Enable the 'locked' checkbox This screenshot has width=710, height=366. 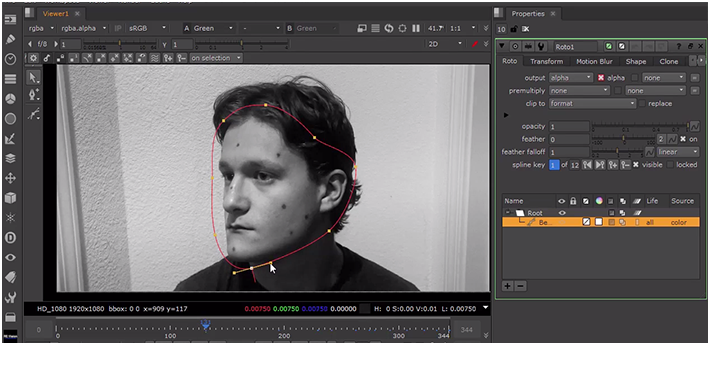670,165
